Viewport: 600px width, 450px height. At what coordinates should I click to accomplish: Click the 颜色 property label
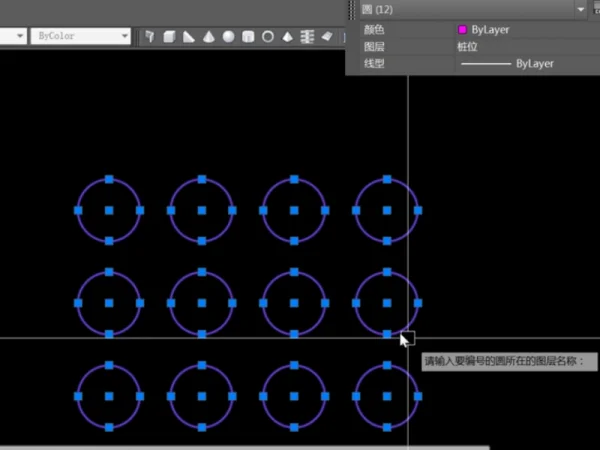pyautogui.click(x=374, y=29)
